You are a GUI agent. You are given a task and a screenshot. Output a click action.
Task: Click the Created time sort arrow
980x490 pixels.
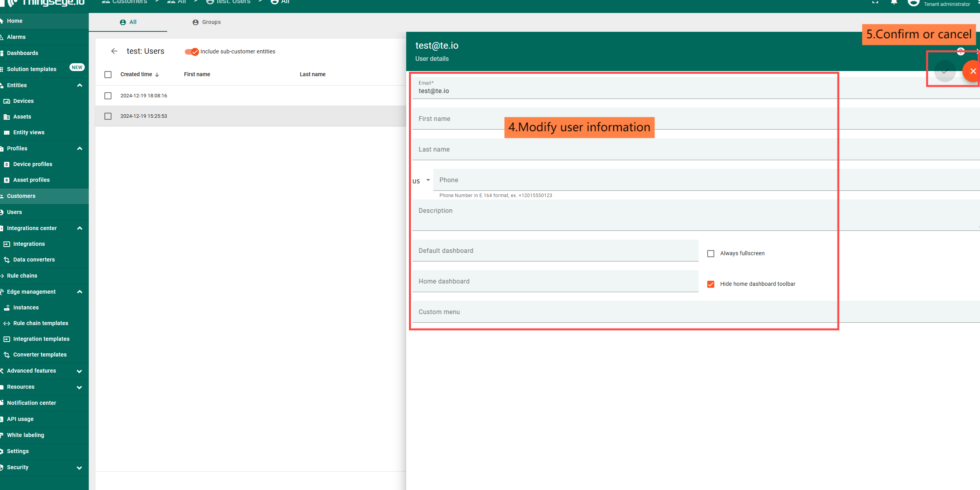[x=157, y=75]
